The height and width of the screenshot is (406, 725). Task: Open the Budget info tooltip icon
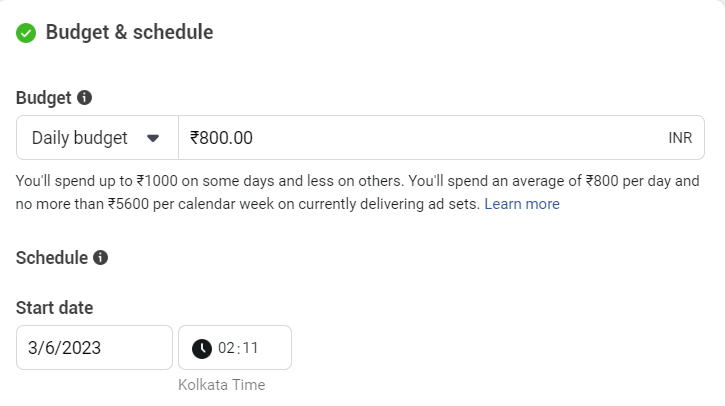point(84,98)
